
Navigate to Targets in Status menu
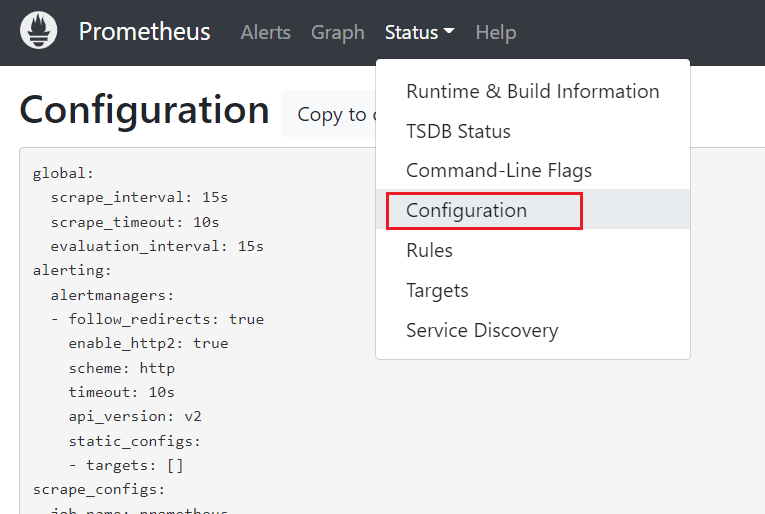point(437,290)
